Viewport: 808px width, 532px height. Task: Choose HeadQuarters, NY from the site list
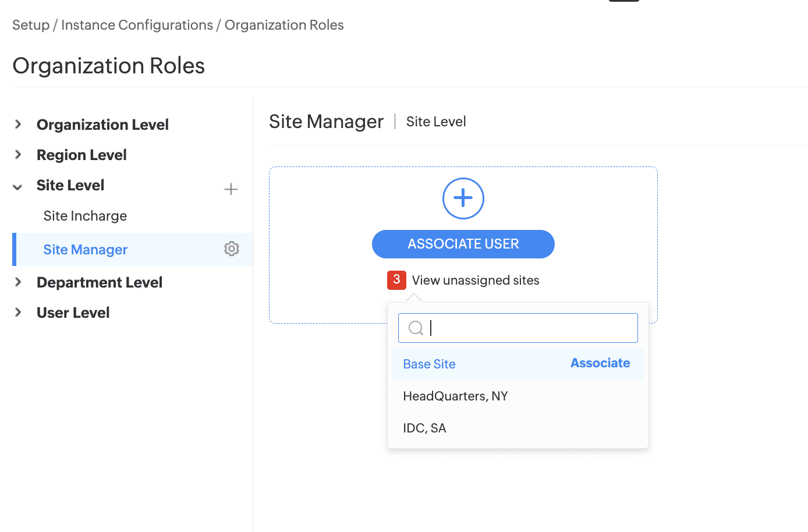click(455, 396)
